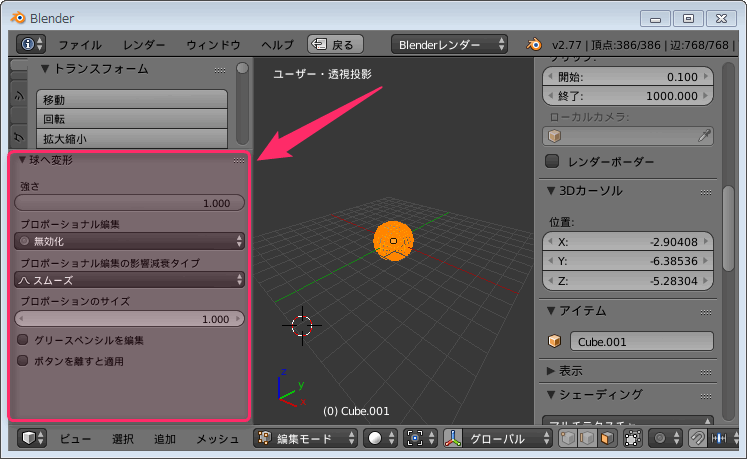This screenshot has width=747, height=459.
Task: Click grip dots of 3Dカーソル panel
Action: 706,193
